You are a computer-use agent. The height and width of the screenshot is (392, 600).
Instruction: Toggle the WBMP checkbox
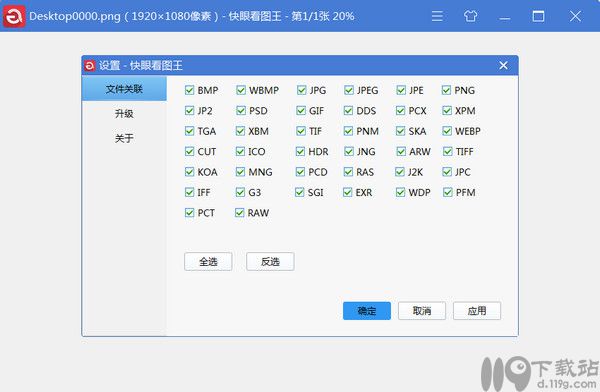pyautogui.click(x=241, y=90)
